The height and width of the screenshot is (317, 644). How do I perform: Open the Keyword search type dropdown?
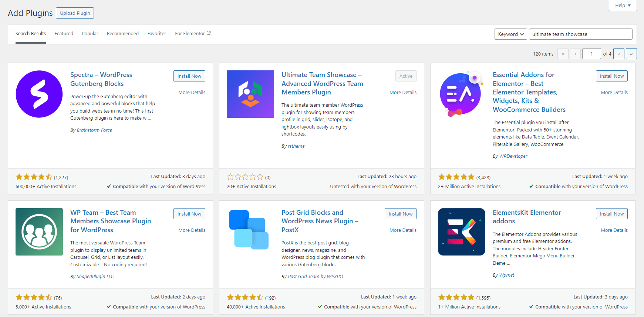[511, 34]
